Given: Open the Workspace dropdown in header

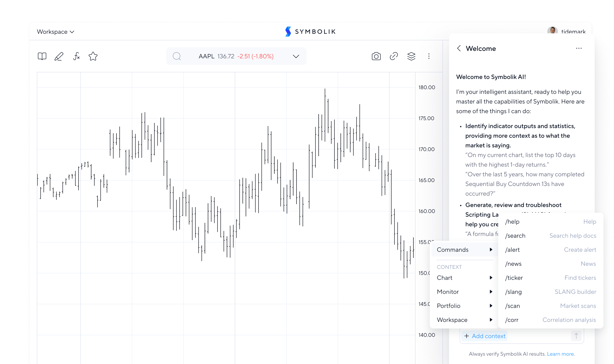Looking at the screenshot, I should (55, 32).
